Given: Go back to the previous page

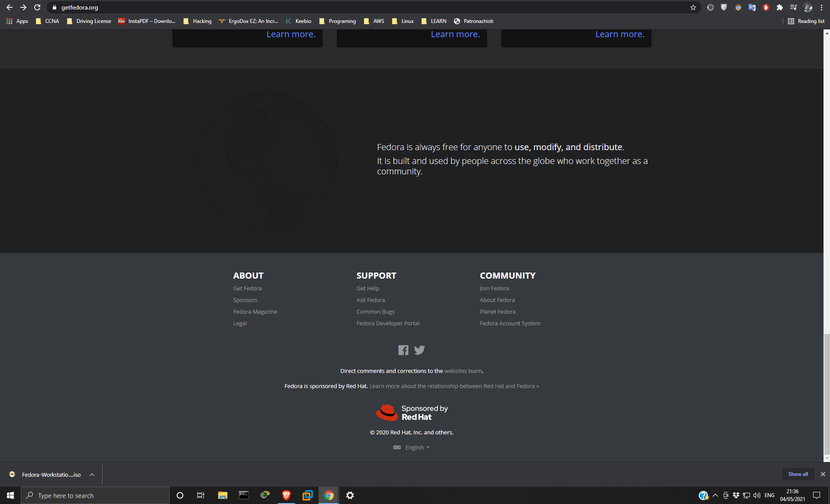Looking at the screenshot, I should [10, 7].
